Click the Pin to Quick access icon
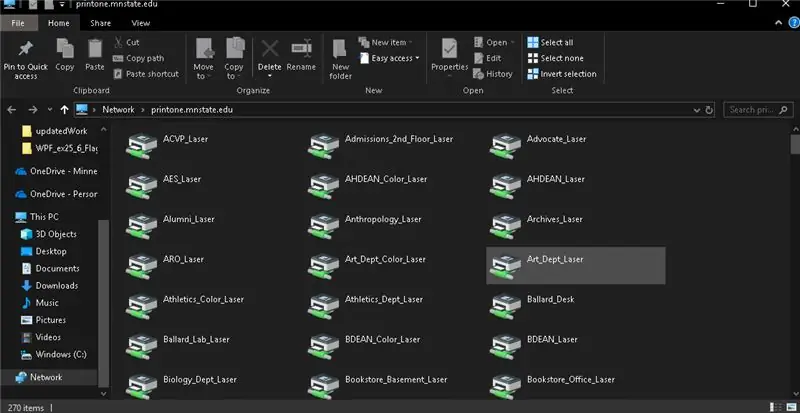This screenshot has height=413, width=800. (x=25, y=49)
